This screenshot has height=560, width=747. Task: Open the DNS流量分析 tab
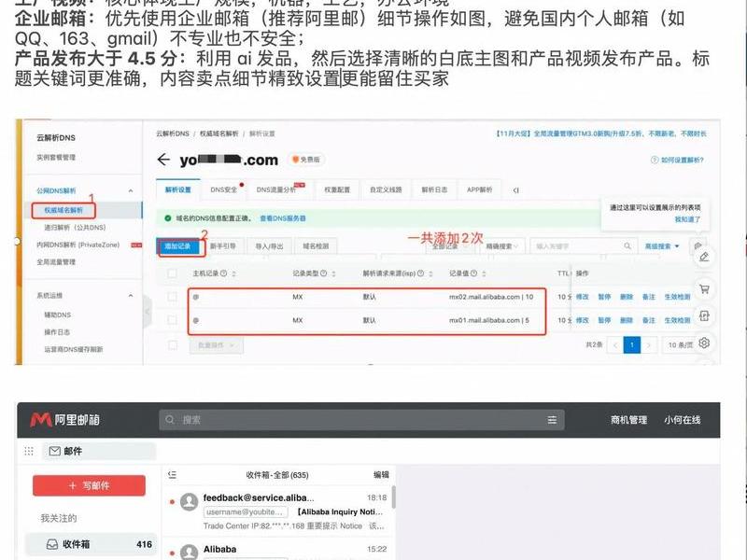pyautogui.click(x=276, y=189)
